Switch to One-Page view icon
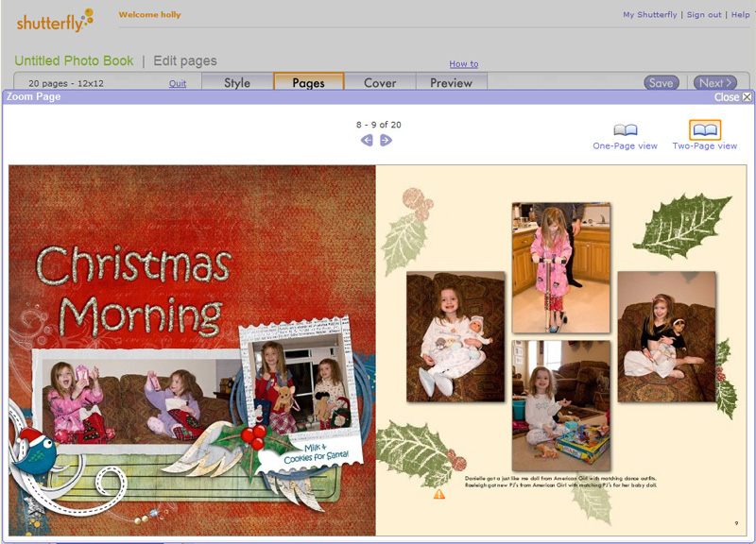 click(625, 130)
